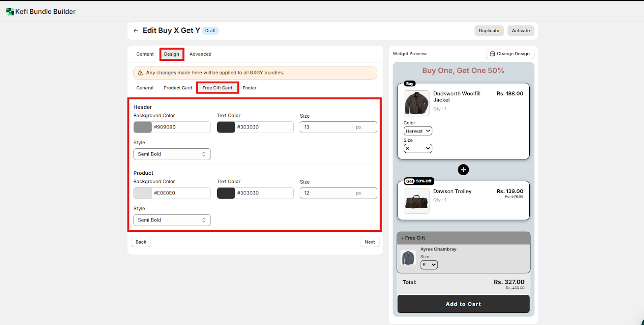Click the Kefi Bundle Builder logo icon
Image resolution: width=644 pixels, height=325 pixels.
pos(10,12)
